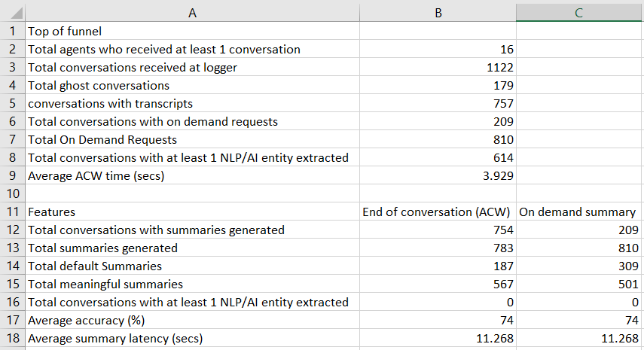Click value 11.268 in column C

pyautogui.click(x=578, y=338)
